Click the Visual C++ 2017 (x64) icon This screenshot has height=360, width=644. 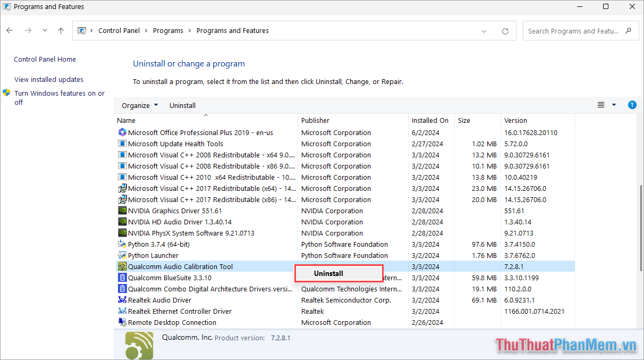tap(122, 188)
